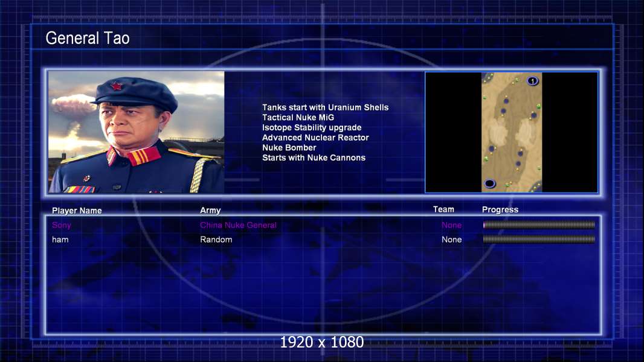Click ham's loading progress bar
Viewport: 644px width, 362px height.
(x=539, y=239)
